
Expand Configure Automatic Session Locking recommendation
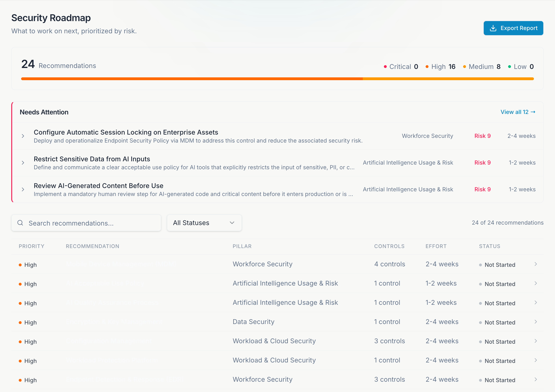click(23, 136)
